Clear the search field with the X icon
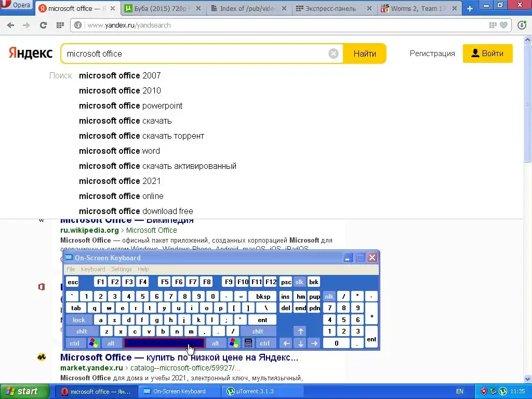This screenshot has height=399, width=532. coord(334,54)
